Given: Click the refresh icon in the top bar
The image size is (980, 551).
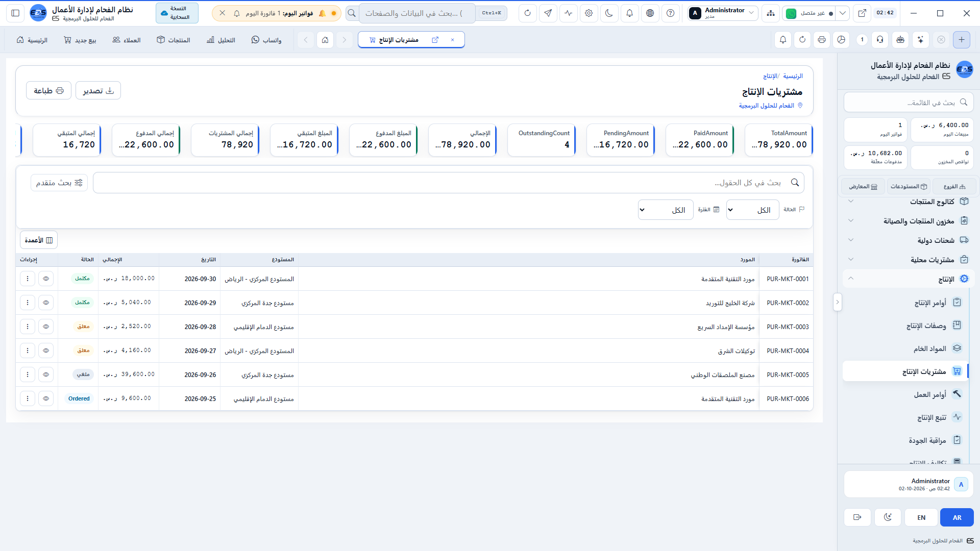Looking at the screenshot, I should 528,13.
